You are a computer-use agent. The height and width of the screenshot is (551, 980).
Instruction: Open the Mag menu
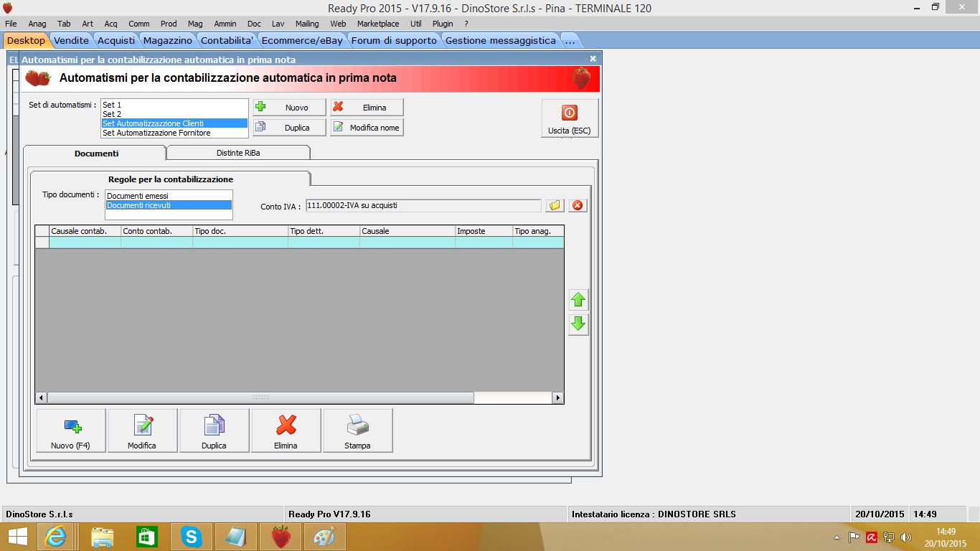195,24
